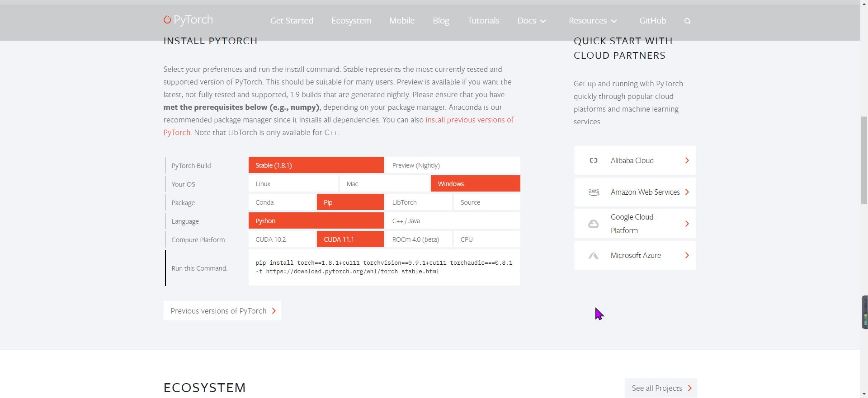Image resolution: width=868 pixels, height=398 pixels.
Task: Open the Tutorials nav item
Action: tap(483, 21)
